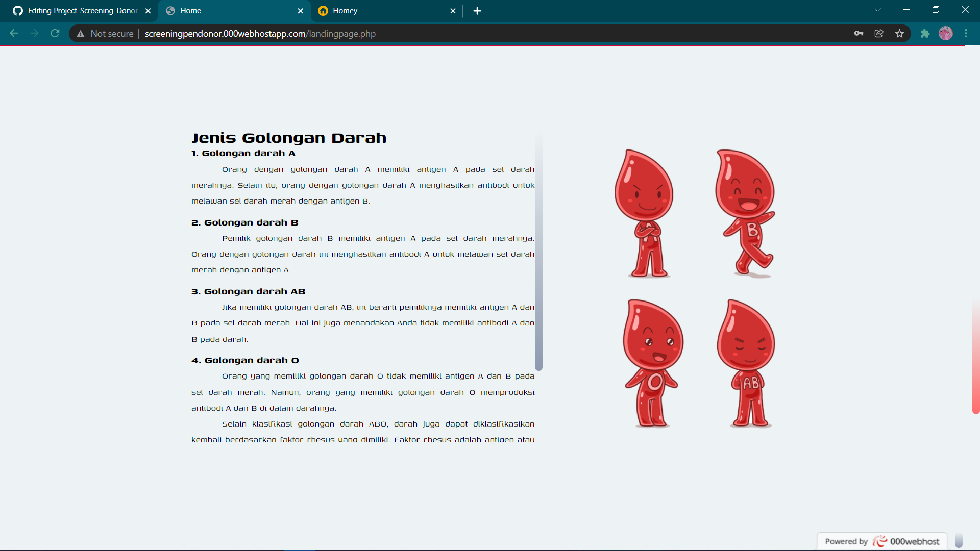Reload the current page

point(55,33)
